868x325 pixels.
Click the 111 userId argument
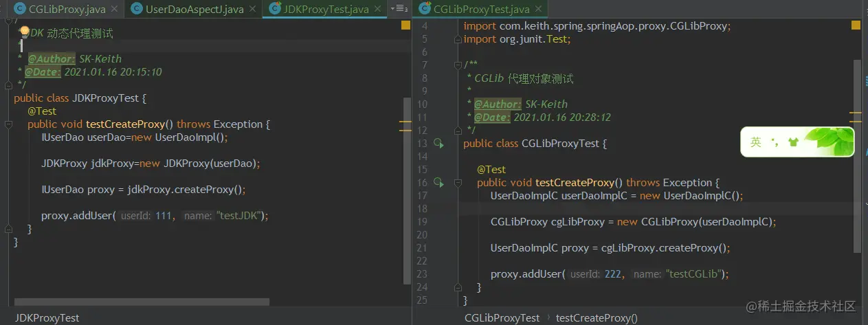click(x=164, y=216)
